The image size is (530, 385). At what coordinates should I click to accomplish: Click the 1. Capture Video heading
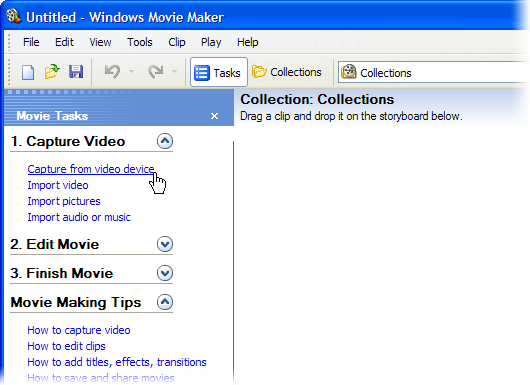68,141
